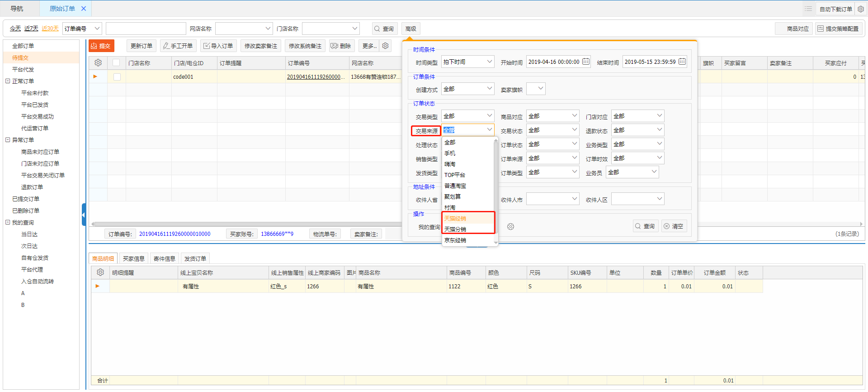Click the 我的查询 gear icon in the advanced panel

[510, 226]
